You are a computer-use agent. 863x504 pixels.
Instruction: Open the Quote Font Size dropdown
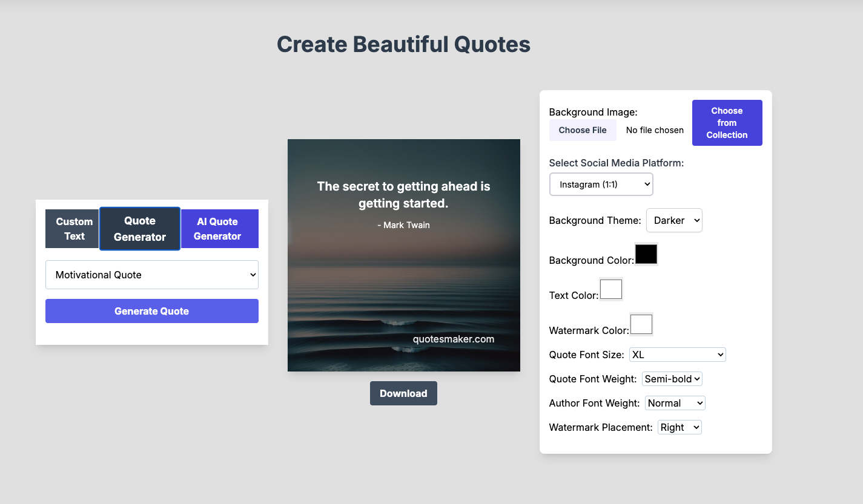pyautogui.click(x=677, y=355)
